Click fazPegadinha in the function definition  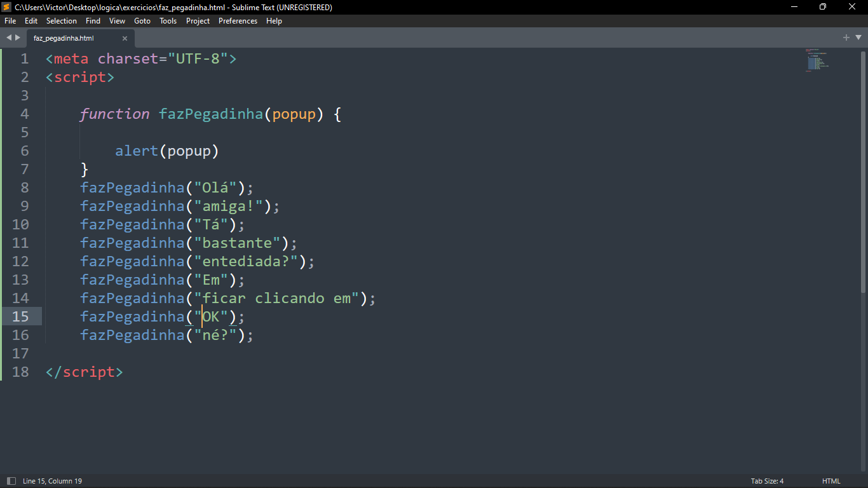point(211,114)
